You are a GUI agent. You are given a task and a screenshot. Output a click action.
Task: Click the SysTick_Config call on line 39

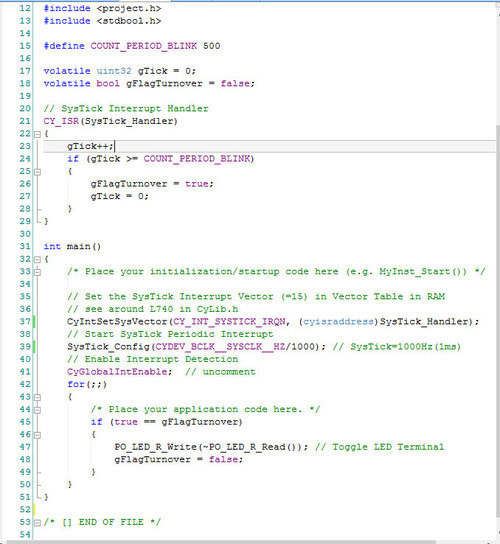pos(108,347)
